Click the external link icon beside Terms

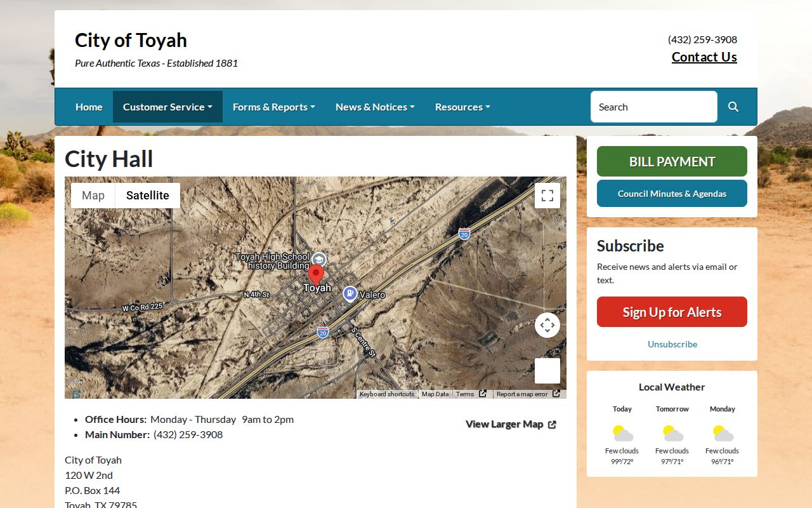483,394
